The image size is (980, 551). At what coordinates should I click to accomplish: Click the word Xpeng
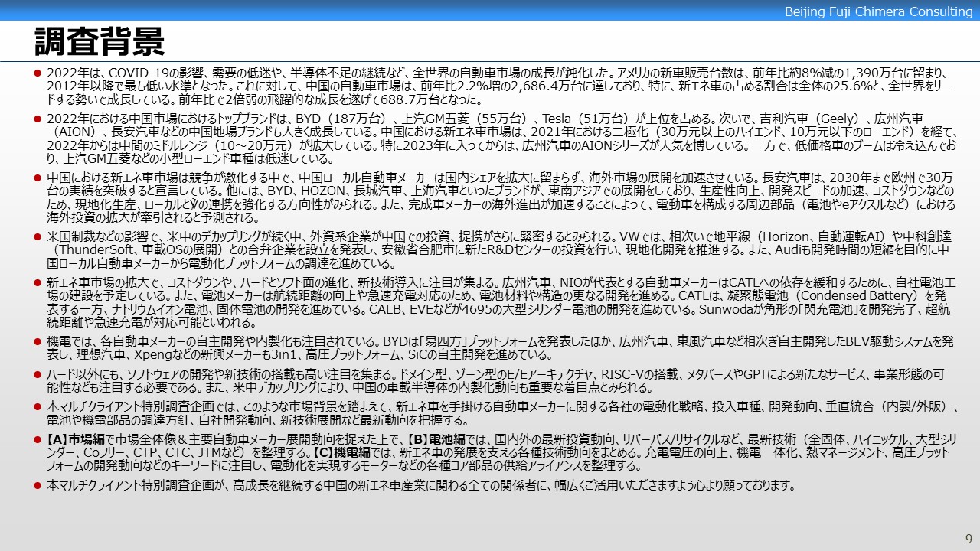[x=152, y=355]
